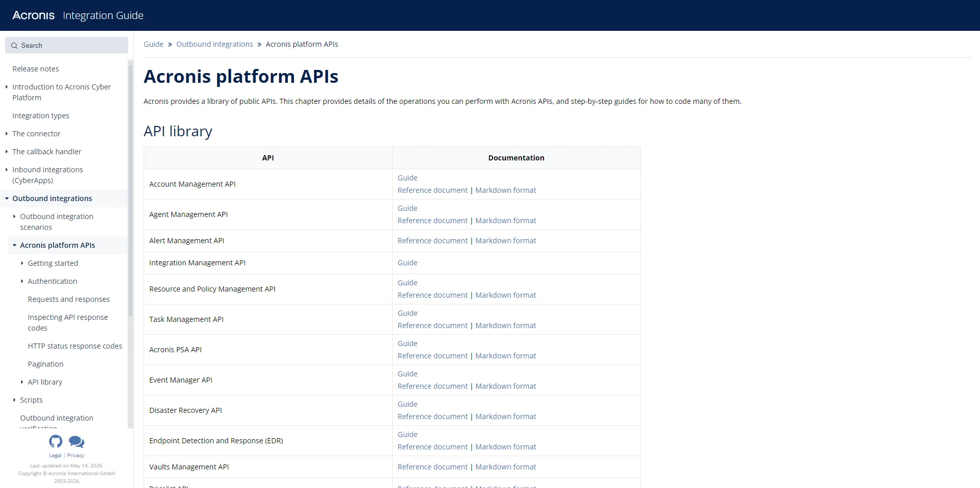This screenshot has width=980, height=488.
Task: Open Guide for Endpoint Detection and Response
Action: [x=407, y=435]
